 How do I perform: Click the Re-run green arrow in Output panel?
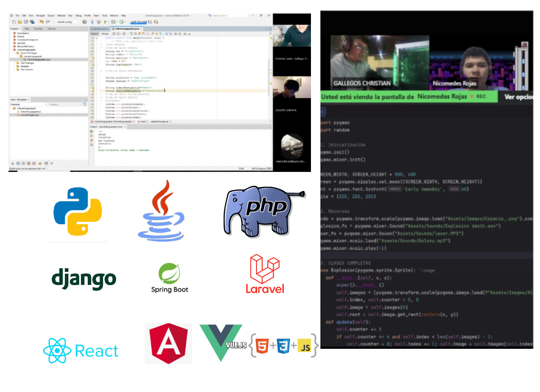tap(91, 131)
